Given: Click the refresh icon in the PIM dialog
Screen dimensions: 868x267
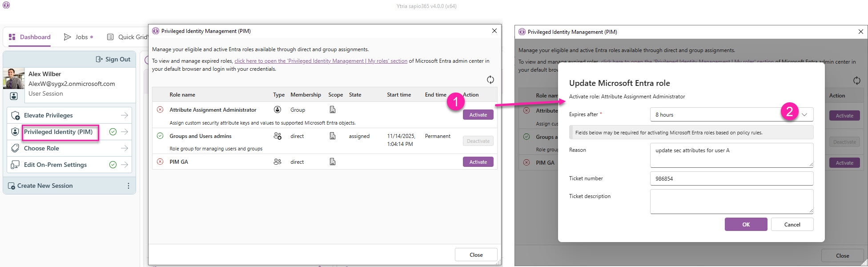Looking at the screenshot, I should click(x=490, y=80).
